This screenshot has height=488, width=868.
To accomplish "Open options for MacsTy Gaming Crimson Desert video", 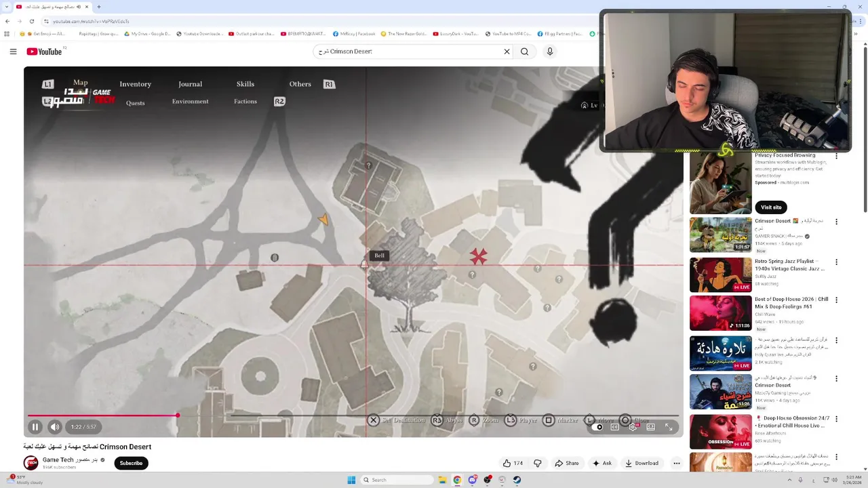I will point(836,378).
